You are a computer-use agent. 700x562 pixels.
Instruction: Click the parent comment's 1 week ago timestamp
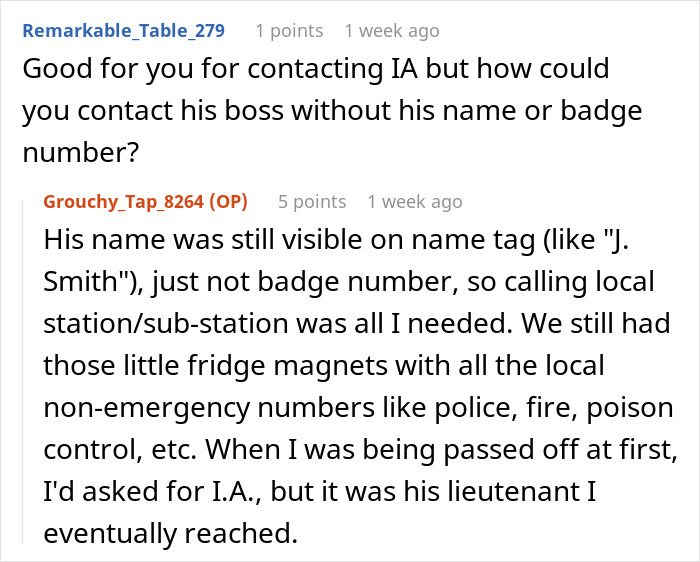392,31
